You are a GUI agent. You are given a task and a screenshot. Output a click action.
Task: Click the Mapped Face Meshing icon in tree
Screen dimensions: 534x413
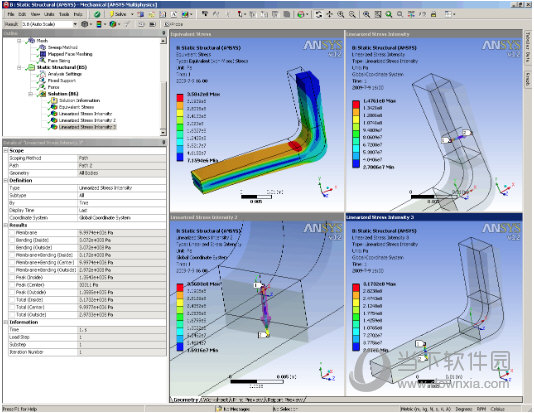[43, 54]
